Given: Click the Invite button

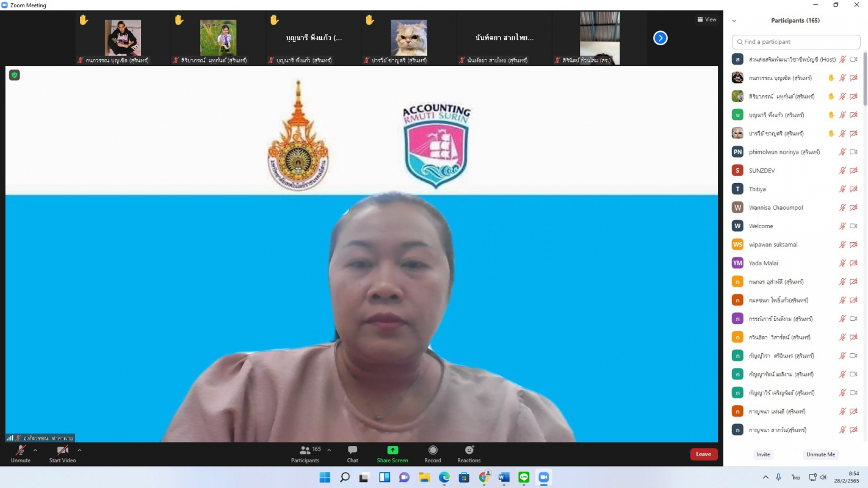Looking at the screenshot, I should [763, 454].
